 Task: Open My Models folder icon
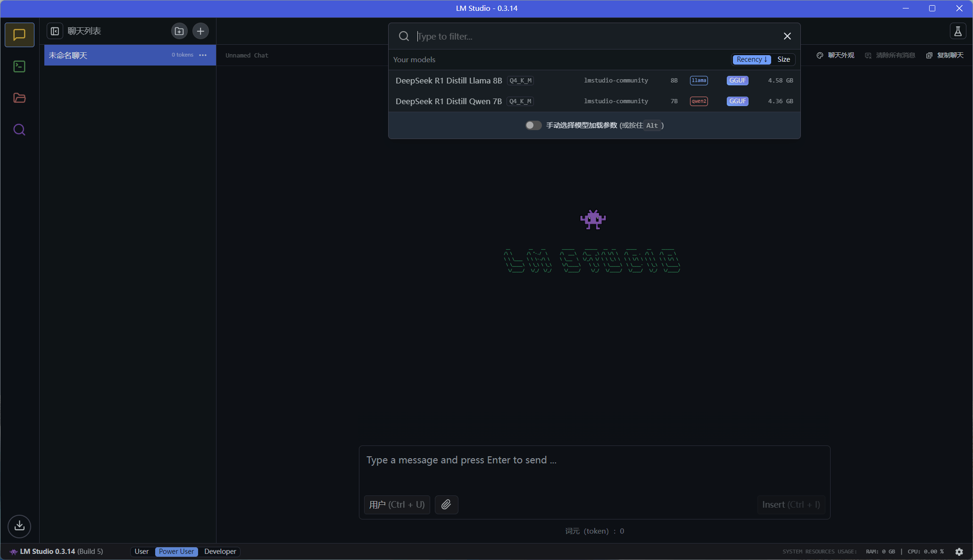click(x=19, y=98)
